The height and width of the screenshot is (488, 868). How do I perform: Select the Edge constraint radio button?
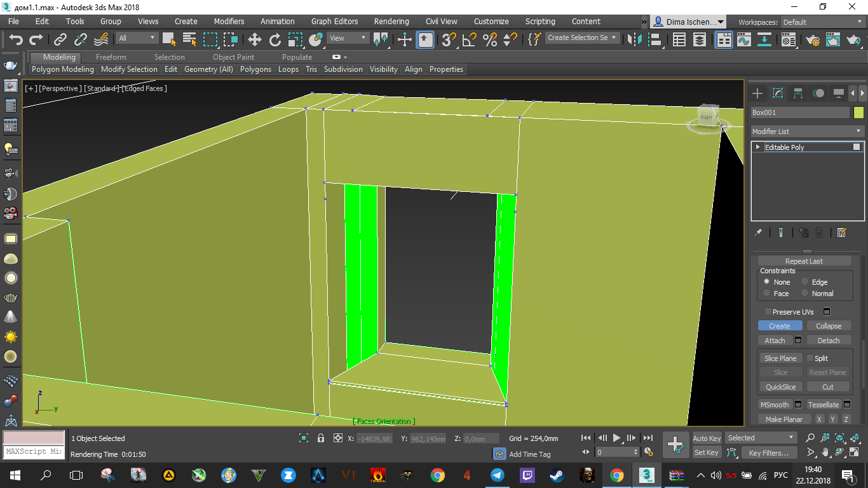804,281
